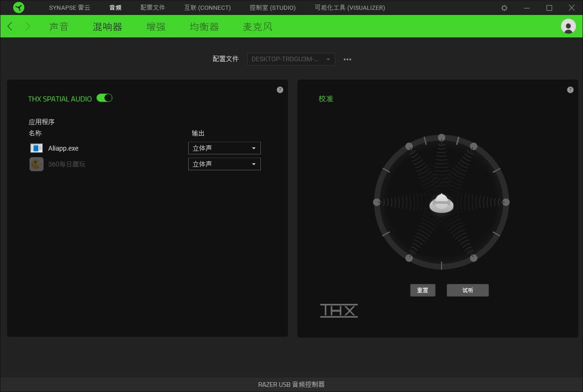Open the profile three-dots menu
This screenshot has width=583, height=392.
tap(347, 59)
